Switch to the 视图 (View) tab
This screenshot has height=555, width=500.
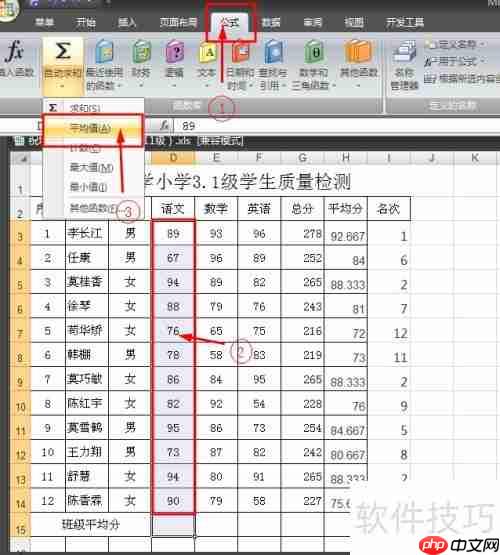[x=354, y=22]
